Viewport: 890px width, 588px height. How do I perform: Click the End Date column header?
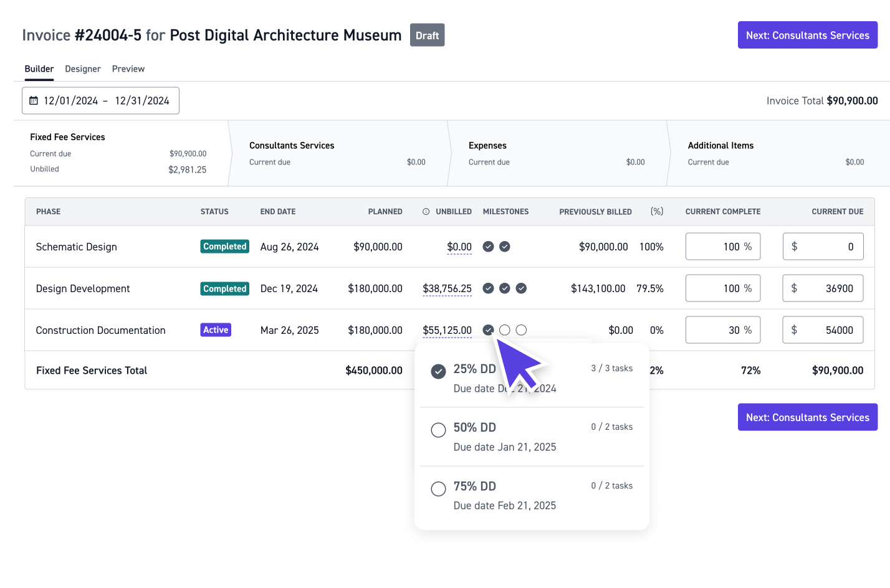coord(278,212)
